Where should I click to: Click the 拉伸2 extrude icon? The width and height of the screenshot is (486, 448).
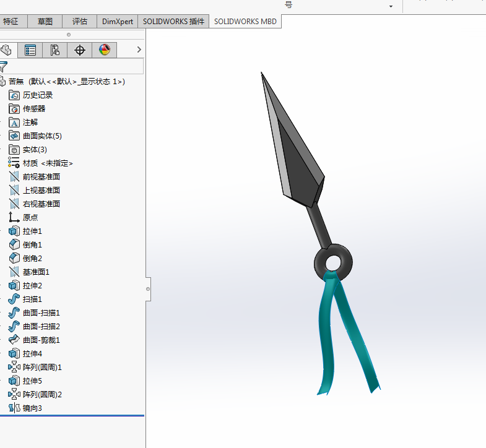14,285
